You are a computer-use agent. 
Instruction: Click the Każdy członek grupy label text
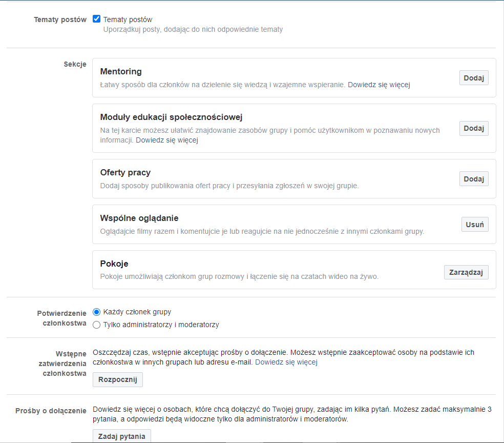point(137,312)
